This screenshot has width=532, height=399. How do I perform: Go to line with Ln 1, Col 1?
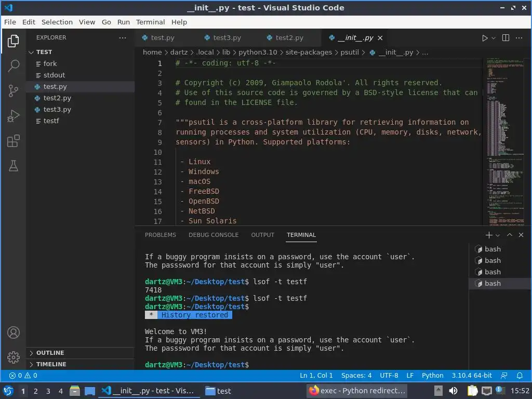click(x=316, y=375)
